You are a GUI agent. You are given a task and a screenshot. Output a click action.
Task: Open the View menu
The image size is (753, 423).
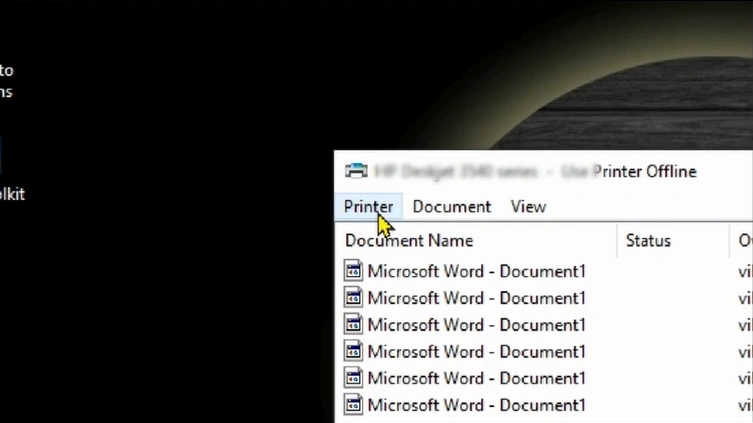tap(528, 206)
